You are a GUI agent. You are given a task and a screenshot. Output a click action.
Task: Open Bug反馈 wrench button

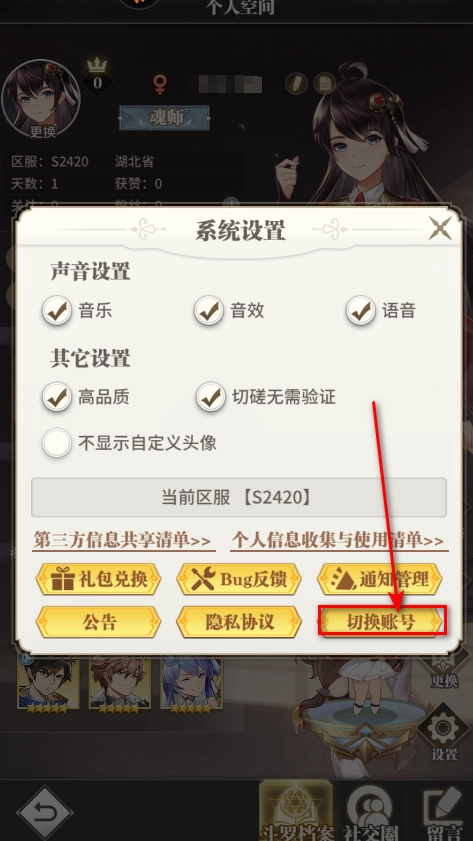(239, 579)
